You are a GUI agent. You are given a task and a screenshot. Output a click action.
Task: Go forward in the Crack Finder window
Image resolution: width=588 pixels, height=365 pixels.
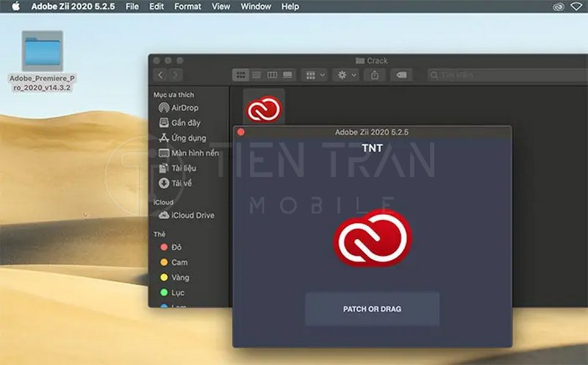pyautogui.click(x=175, y=75)
